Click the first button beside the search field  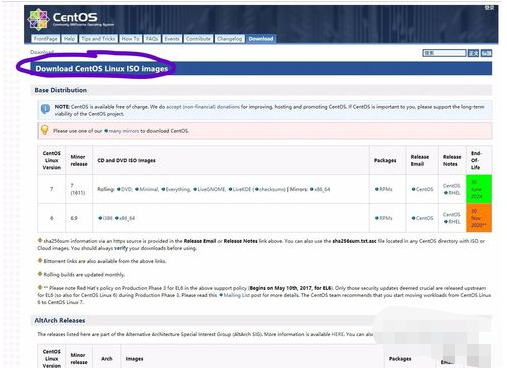[473, 53]
